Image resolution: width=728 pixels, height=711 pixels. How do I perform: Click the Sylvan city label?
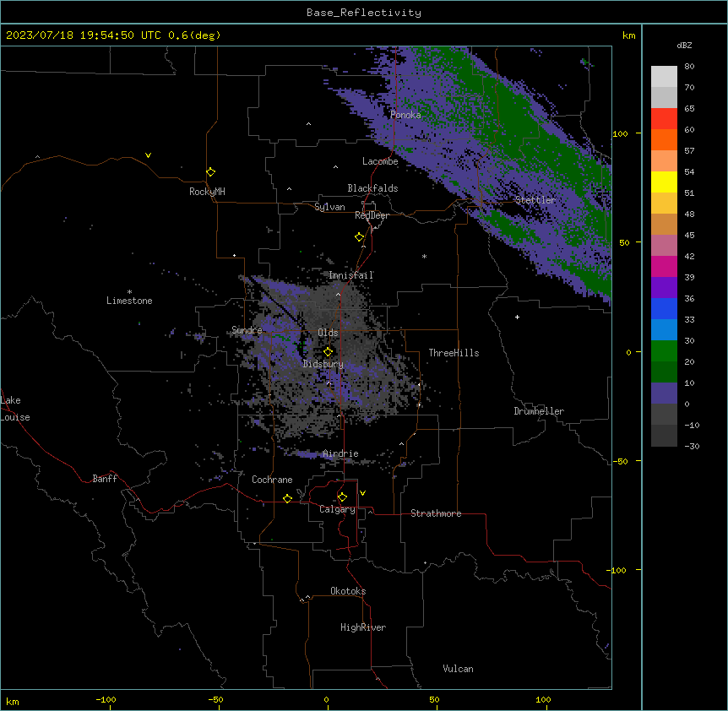coord(329,207)
